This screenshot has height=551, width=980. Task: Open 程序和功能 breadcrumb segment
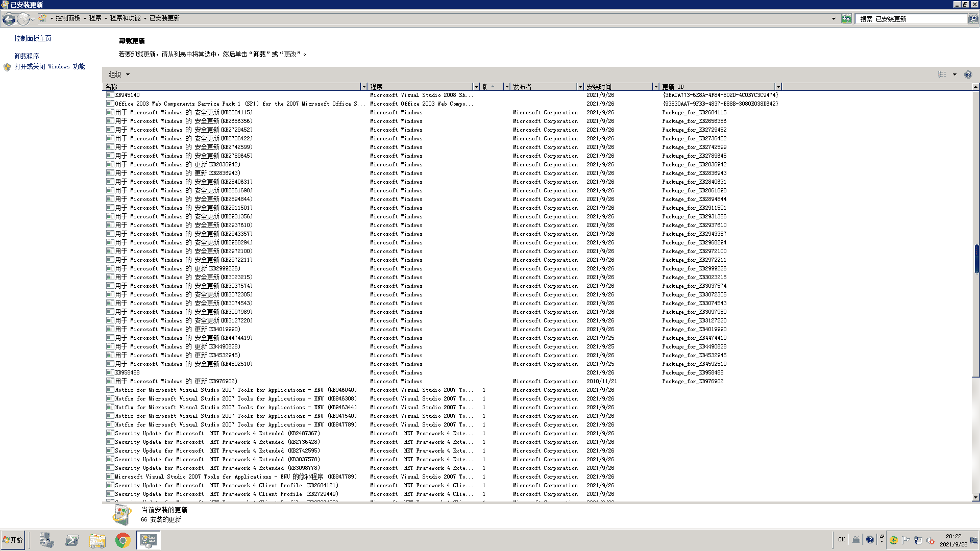click(125, 18)
